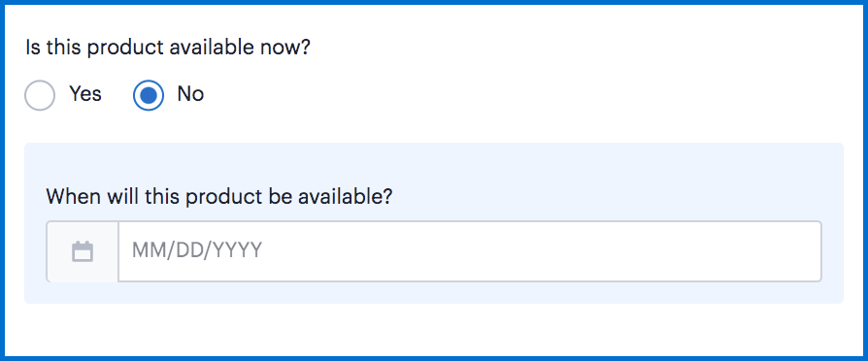The image size is (868, 361).
Task: Click the calendar icon beside date field
Action: click(x=83, y=251)
